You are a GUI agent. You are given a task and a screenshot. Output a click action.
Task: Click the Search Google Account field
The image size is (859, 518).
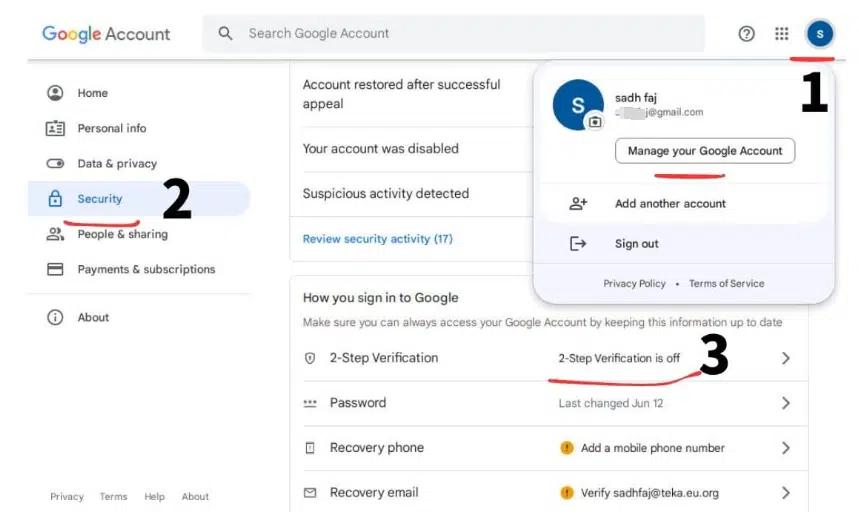(x=460, y=34)
